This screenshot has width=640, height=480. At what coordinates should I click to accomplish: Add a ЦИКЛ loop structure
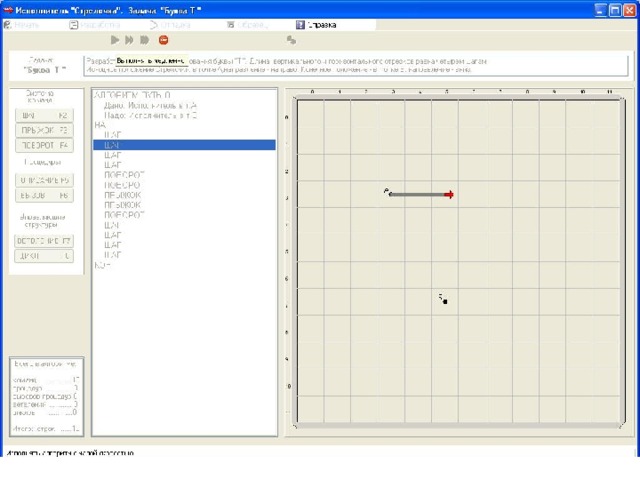(x=44, y=256)
